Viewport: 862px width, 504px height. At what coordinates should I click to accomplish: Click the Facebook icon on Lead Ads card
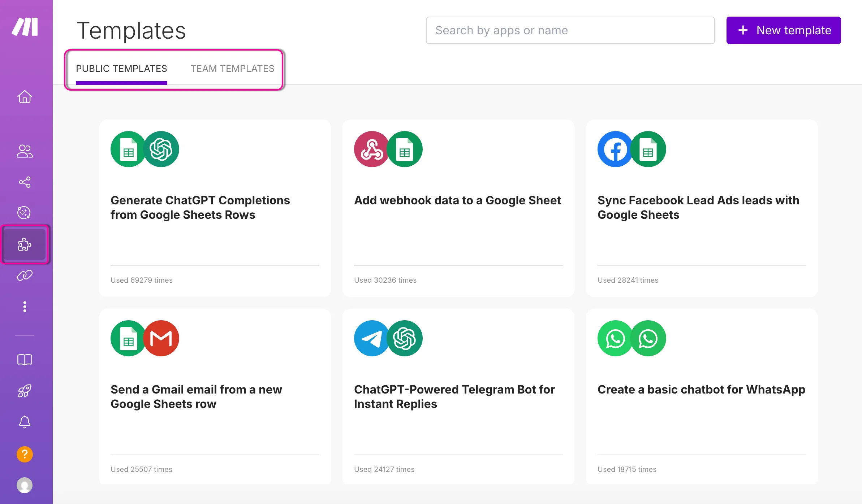coord(615,149)
